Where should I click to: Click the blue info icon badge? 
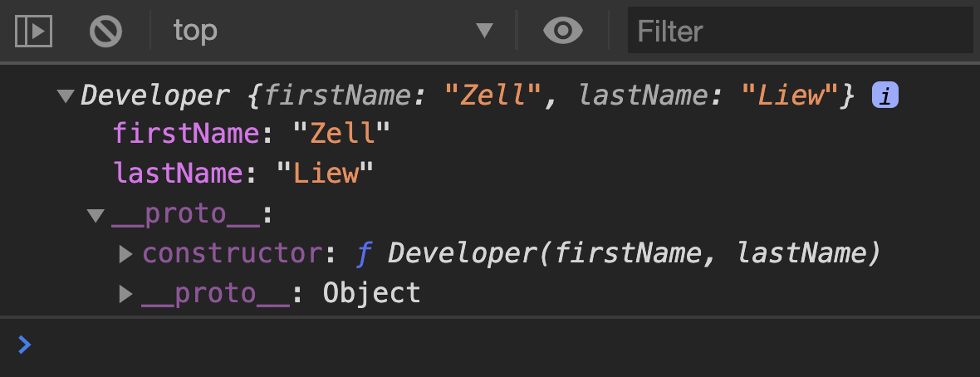point(885,96)
